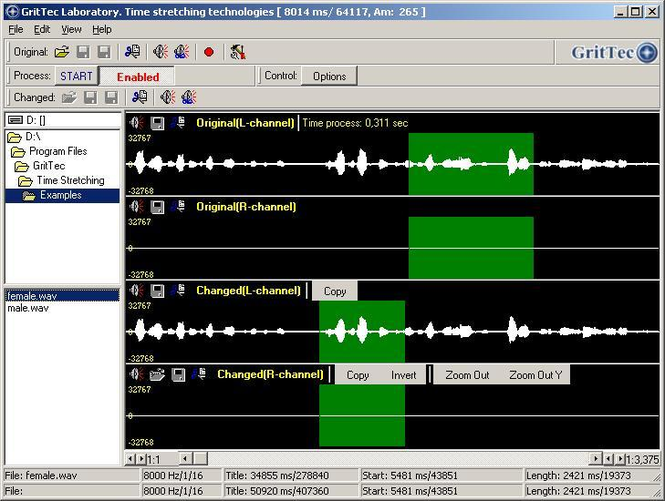Viewport: 665px width, 501px height.
Task: Open the file info icon in Changed toolbar
Action: pyautogui.click(x=140, y=98)
